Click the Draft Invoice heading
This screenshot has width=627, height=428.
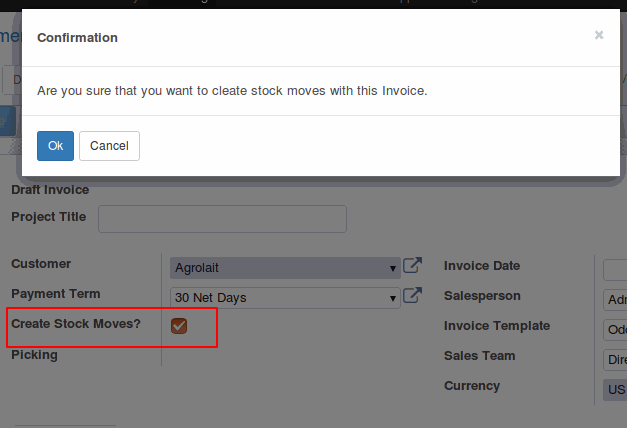tap(50, 190)
